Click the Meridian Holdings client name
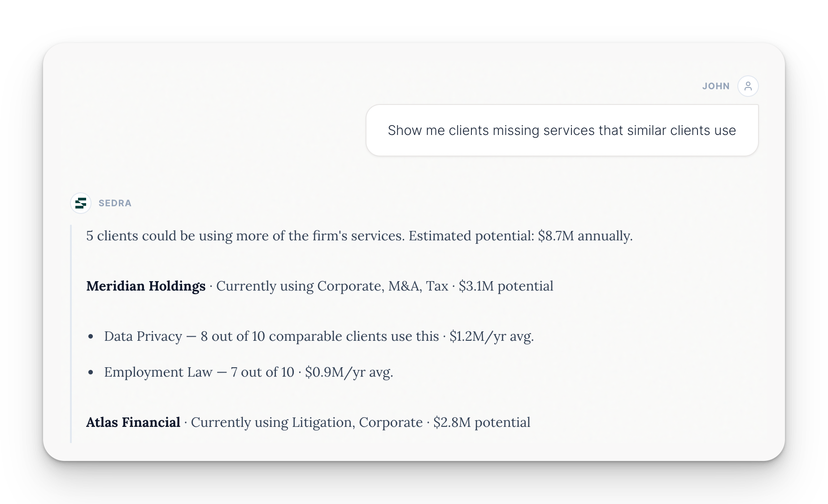 coord(146,286)
